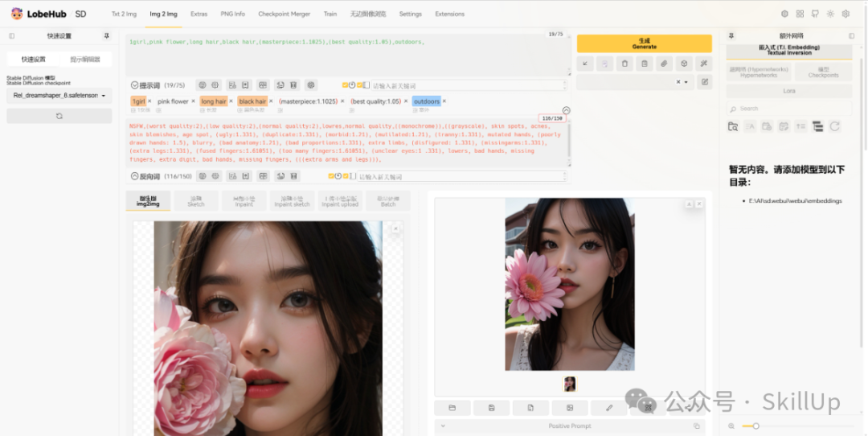Open the Inpaint sketch sub-tab

[x=292, y=200]
